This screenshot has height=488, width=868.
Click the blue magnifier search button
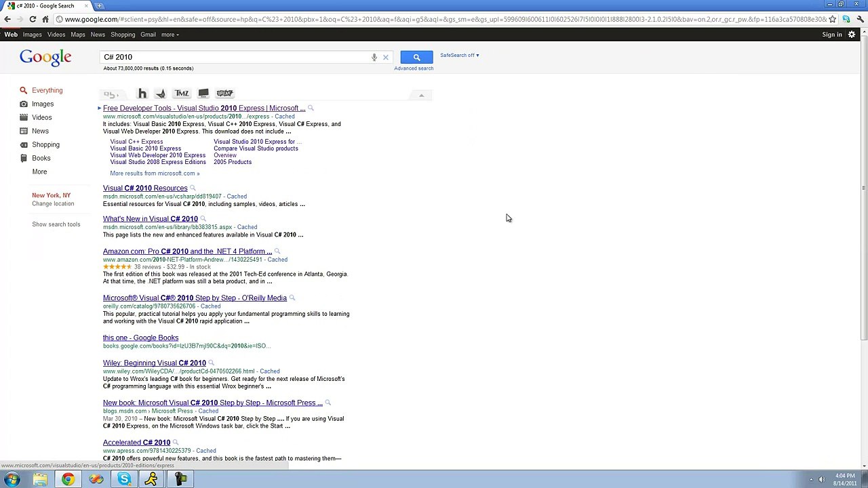pyautogui.click(x=416, y=57)
